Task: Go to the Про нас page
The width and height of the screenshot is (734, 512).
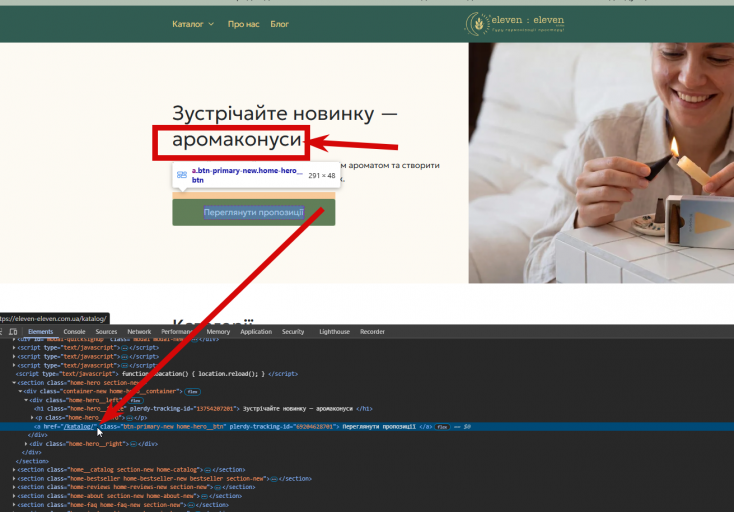Action: (x=243, y=24)
